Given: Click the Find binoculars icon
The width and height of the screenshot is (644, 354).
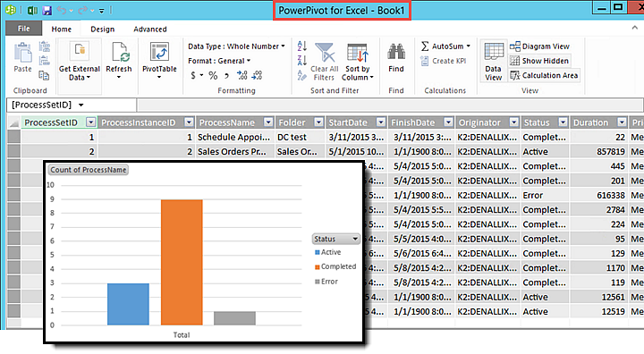Looking at the screenshot, I should 396,52.
